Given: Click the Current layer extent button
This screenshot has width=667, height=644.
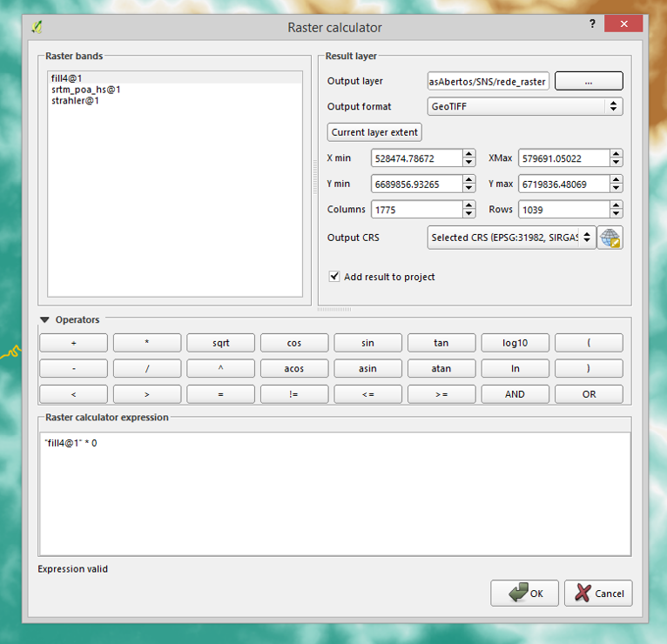Looking at the screenshot, I should coord(374,132).
